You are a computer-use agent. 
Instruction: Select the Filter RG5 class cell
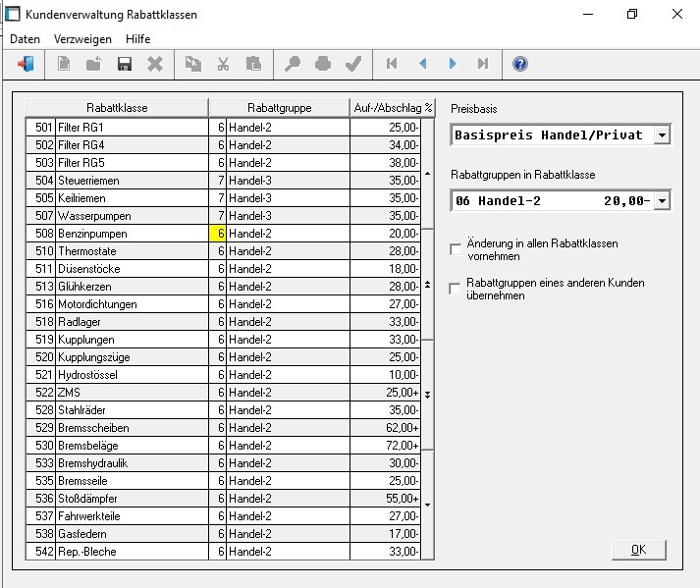point(132,163)
